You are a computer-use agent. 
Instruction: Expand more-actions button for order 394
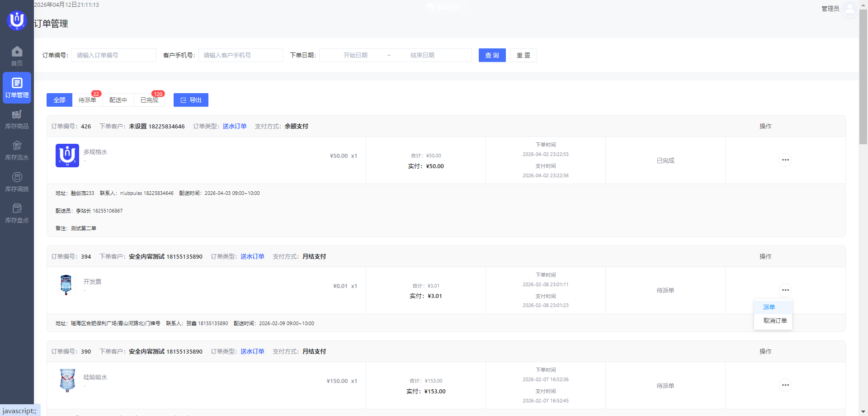tap(785, 290)
